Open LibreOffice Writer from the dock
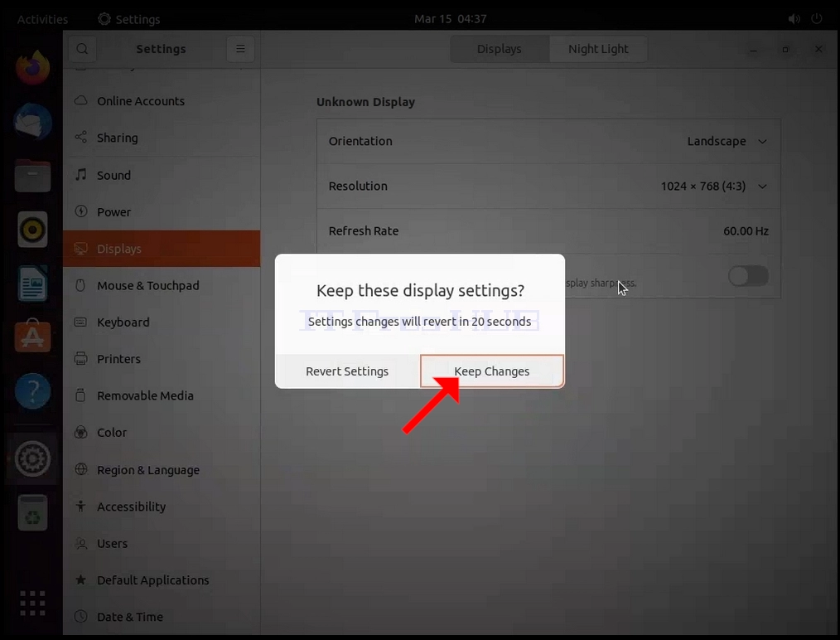 (x=32, y=283)
